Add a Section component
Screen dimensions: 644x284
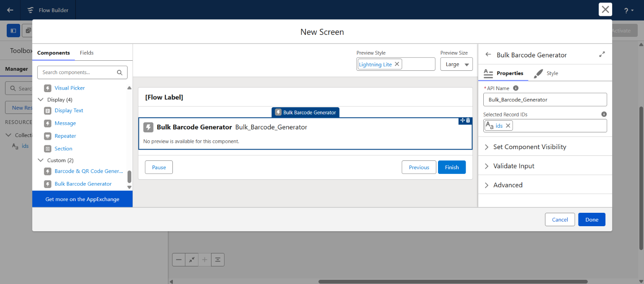click(x=63, y=149)
